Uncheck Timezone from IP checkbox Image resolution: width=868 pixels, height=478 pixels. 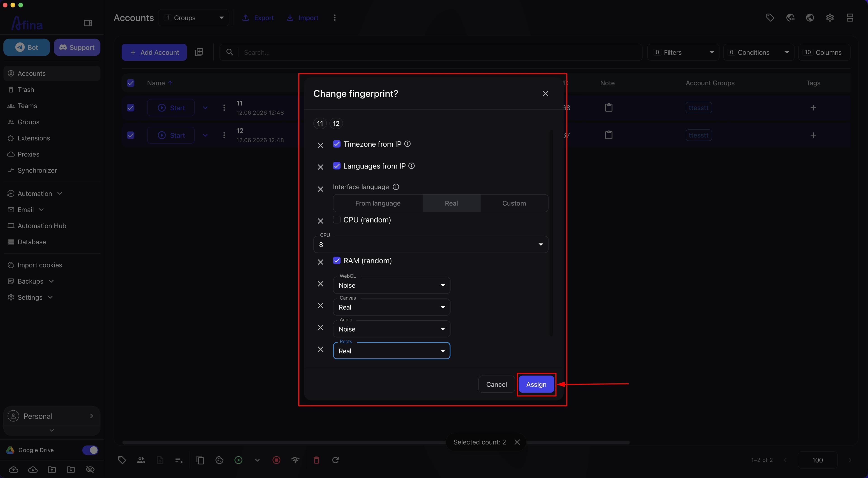click(337, 144)
